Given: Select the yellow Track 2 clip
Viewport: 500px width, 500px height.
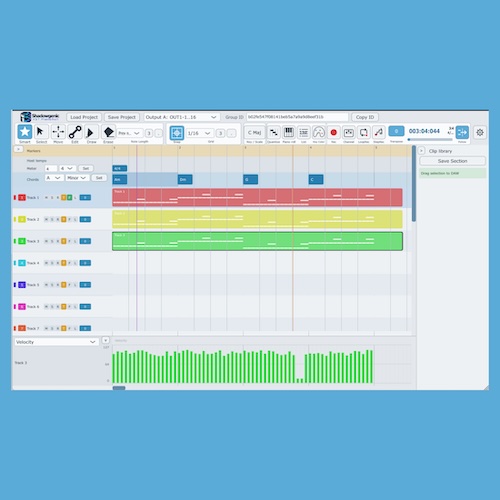Looking at the screenshot, I should [x=257, y=219].
